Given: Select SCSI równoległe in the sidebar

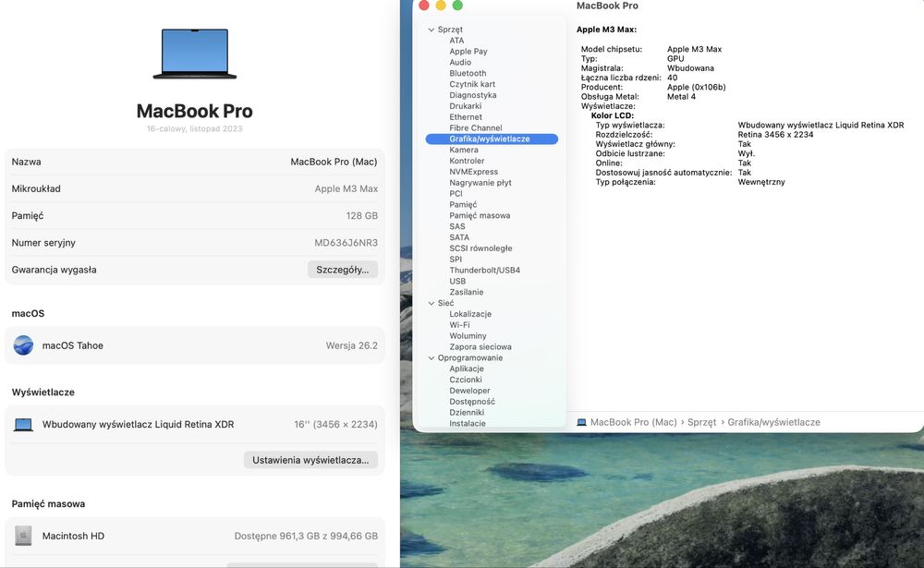Looking at the screenshot, I should pyautogui.click(x=480, y=248).
